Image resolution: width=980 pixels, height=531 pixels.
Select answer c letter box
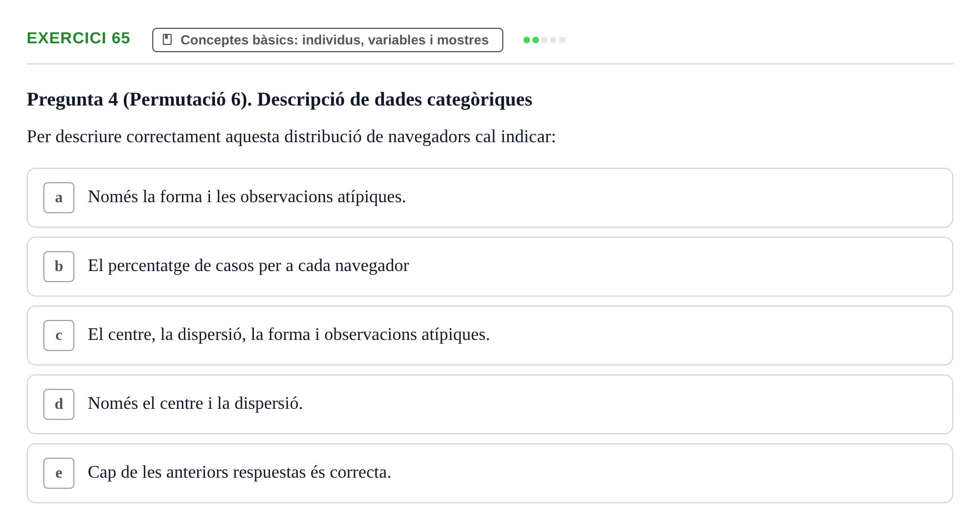59,335
